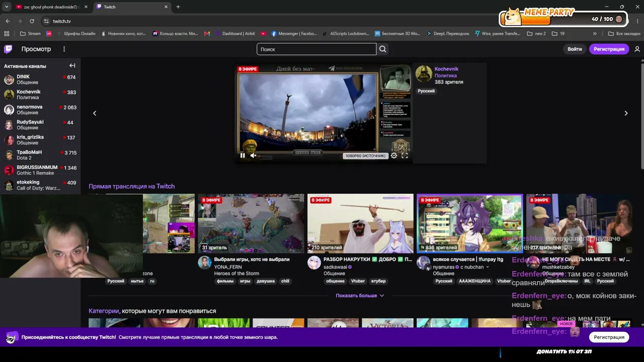
Task: Click the Просмотр navigation item
Action: click(36, 49)
